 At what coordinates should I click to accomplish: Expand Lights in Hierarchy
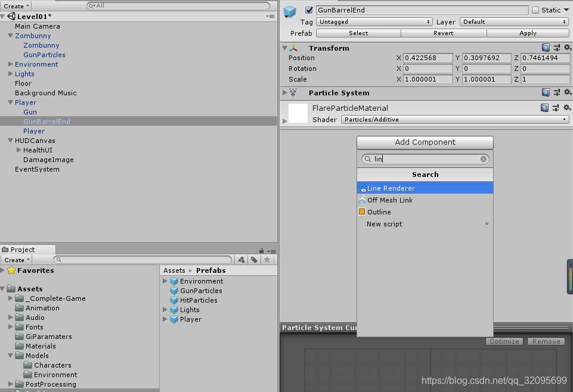pyautogui.click(x=10, y=73)
